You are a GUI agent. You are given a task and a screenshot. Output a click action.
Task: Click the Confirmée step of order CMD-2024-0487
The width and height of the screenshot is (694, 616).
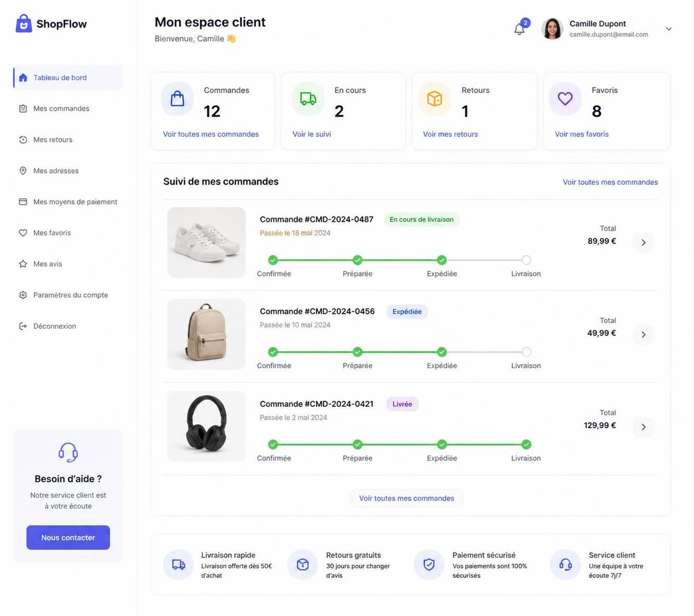[x=273, y=260]
